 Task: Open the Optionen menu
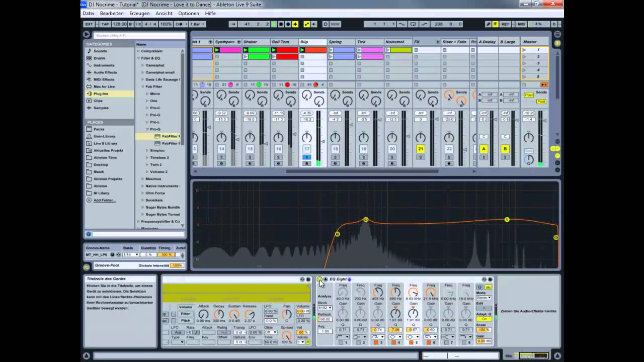pos(189,14)
